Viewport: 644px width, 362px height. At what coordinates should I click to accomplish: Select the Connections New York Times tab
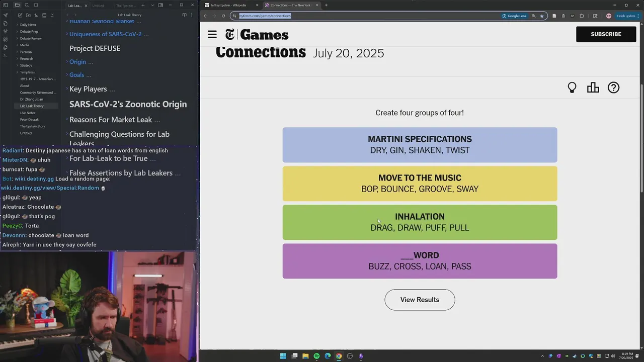pyautogui.click(x=292, y=5)
